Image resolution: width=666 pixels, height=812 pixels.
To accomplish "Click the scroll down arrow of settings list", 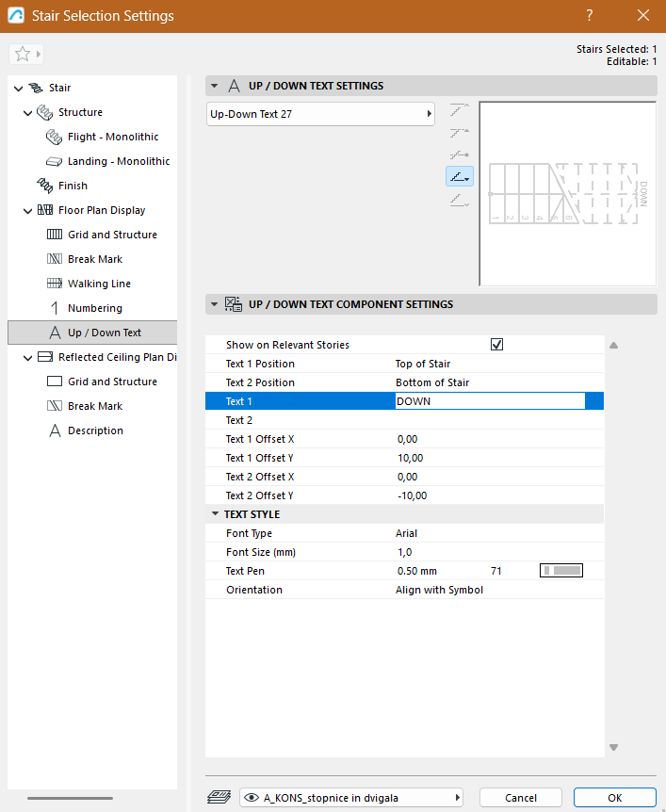I will tap(613, 747).
